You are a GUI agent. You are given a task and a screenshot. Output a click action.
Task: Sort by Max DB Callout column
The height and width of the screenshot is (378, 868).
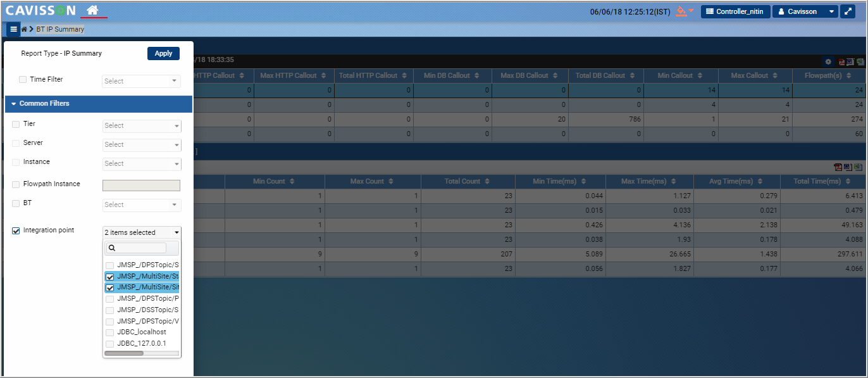click(x=529, y=75)
